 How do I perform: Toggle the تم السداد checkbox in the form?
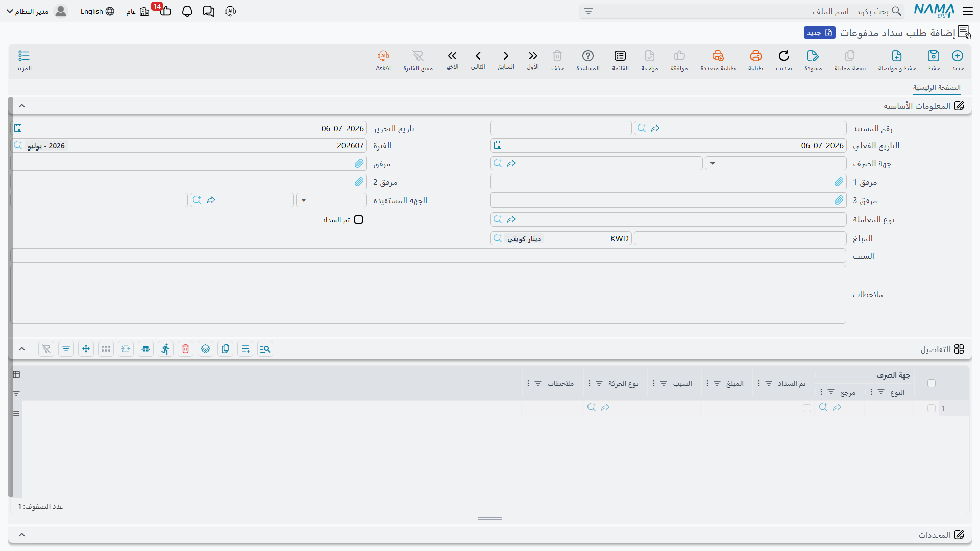coord(359,220)
